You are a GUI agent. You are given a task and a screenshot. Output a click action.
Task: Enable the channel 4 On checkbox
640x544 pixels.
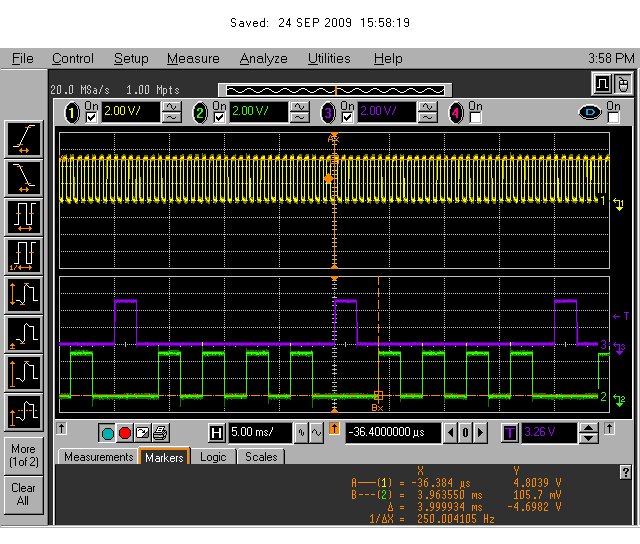pyautogui.click(x=474, y=118)
